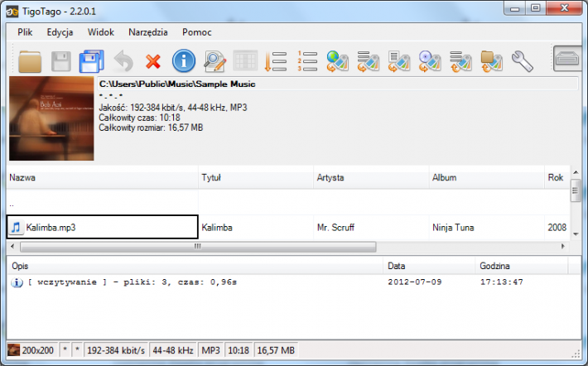Click the tags from lines icon
The image size is (588, 366).
[x=368, y=61]
